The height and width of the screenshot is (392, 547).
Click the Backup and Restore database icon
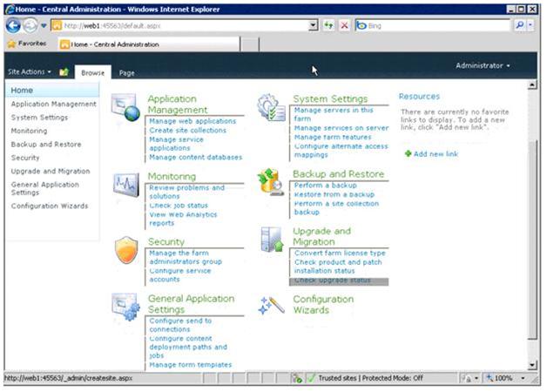click(x=271, y=182)
